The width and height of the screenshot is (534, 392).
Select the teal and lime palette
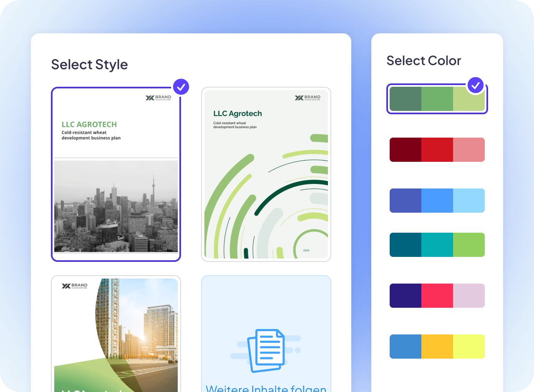[x=437, y=245]
